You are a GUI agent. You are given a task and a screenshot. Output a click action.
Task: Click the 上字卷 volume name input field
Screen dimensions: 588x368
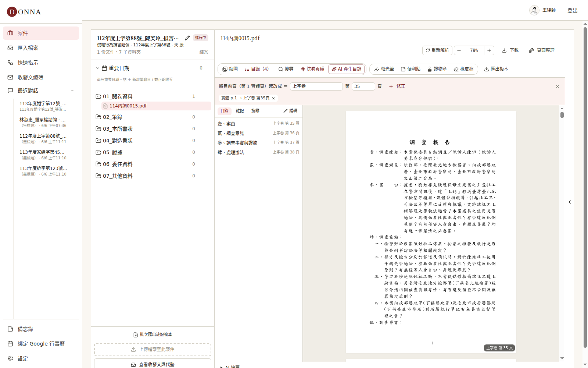(x=316, y=86)
